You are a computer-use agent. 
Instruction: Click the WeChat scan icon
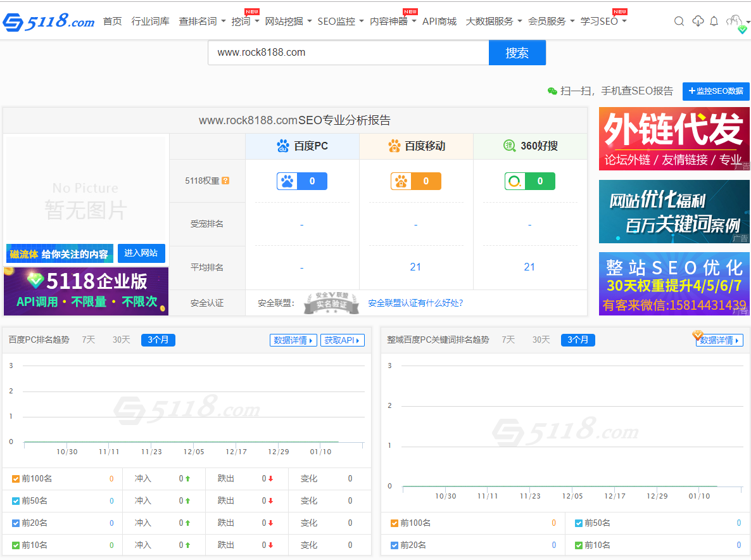(552, 91)
